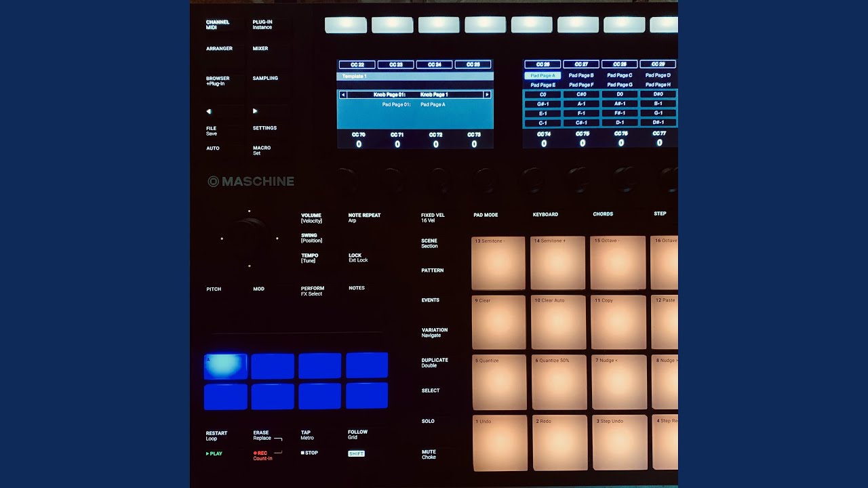
Task: Select Pad Page D on display
Action: coord(658,75)
